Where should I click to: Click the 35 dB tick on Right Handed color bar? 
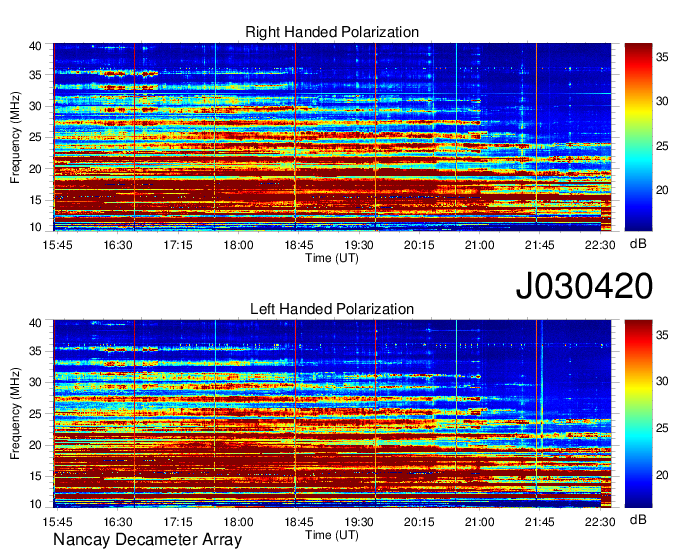coord(662,57)
